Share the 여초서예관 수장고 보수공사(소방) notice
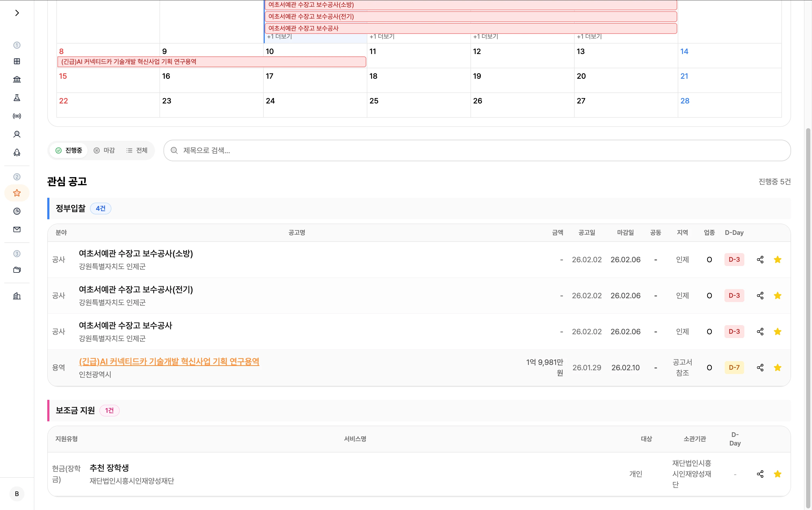This screenshot has width=812, height=510. tap(760, 259)
